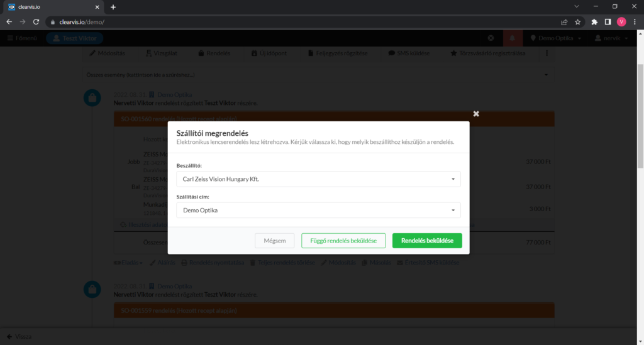Click Függő rendelés beküldése button

[x=343, y=241]
